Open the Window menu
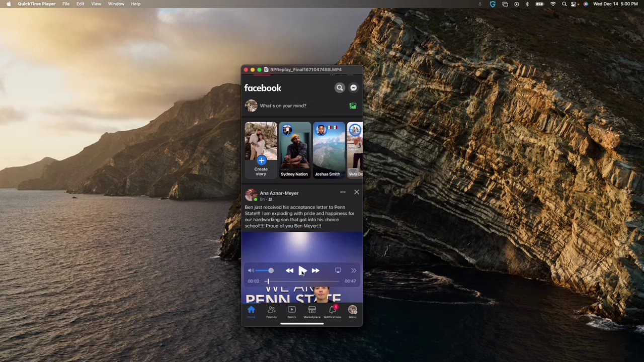Screen dimensions: 644x362 point(116,4)
